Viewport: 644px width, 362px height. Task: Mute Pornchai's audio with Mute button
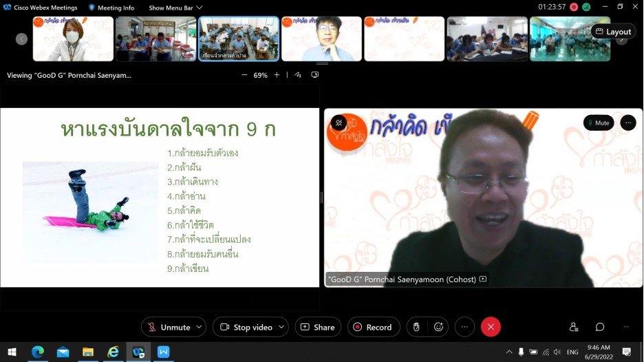(598, 123)
